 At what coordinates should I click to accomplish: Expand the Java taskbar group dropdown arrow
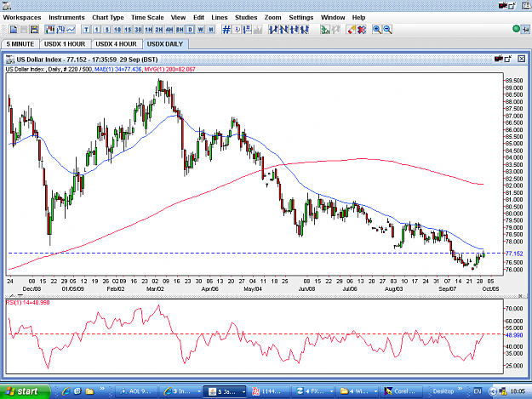coord(243,392)
